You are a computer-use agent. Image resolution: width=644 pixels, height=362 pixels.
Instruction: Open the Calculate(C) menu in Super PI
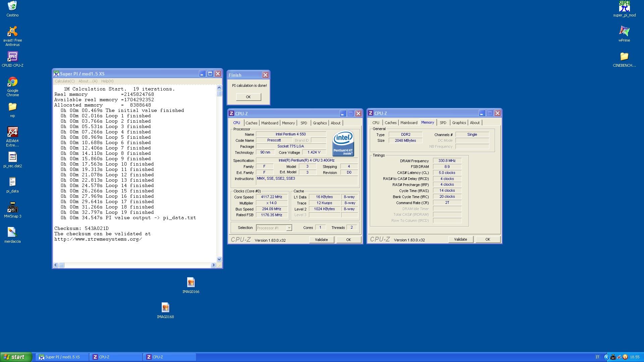coord(65,81)
